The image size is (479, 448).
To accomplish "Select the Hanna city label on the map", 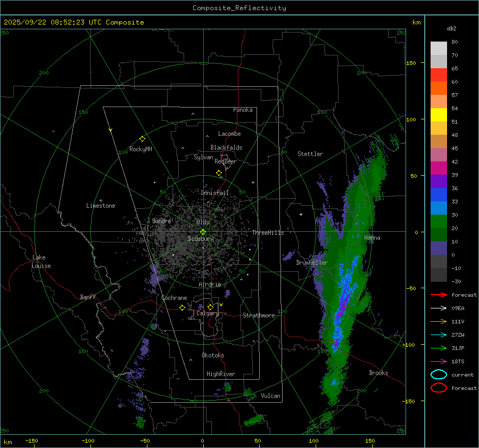I will pos(372,238).
